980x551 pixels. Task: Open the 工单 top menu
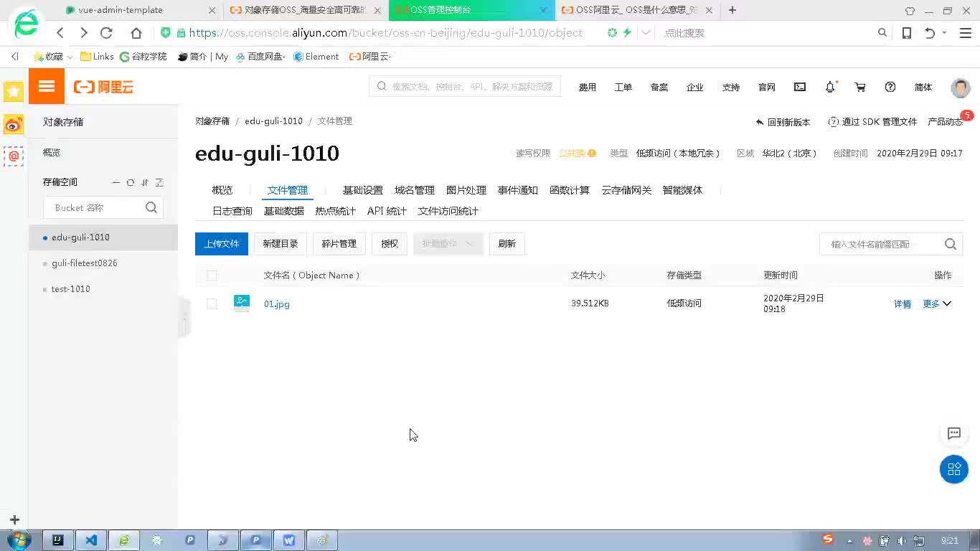pos(623,88)
